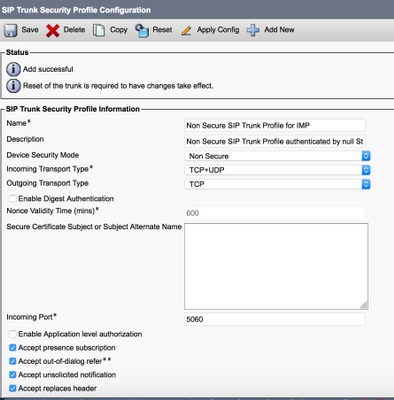
Task: Uncheck Accept replaces header
Action: point(13,388)
